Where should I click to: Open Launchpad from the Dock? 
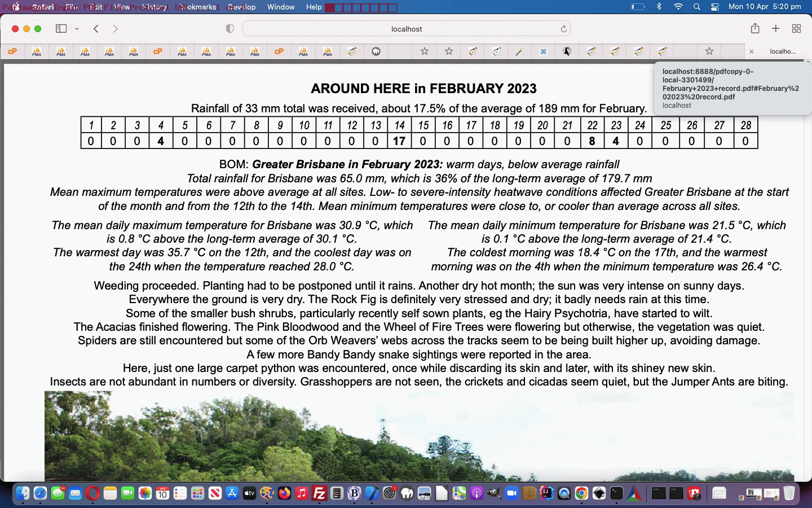click(x=197, y=493)
